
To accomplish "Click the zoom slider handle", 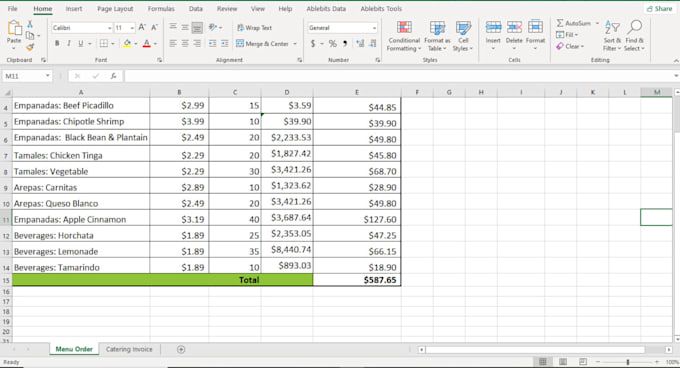I will [628, 361].
